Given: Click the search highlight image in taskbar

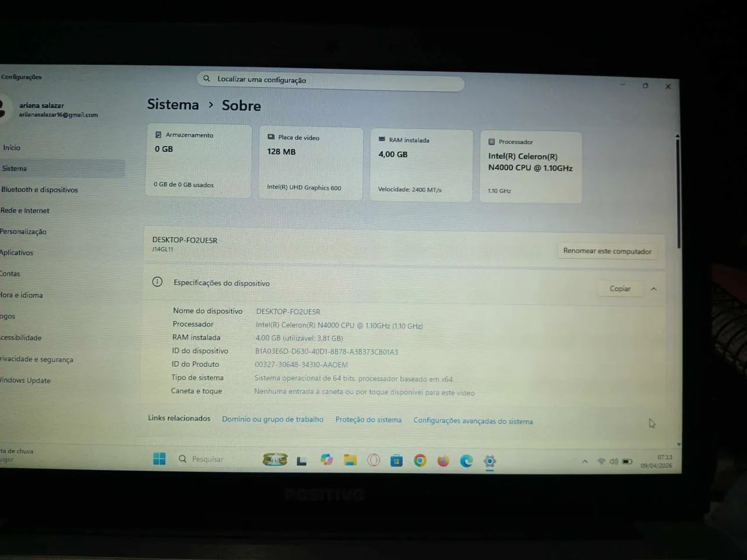Looking at the screenshot, I should tap(275, 460).
